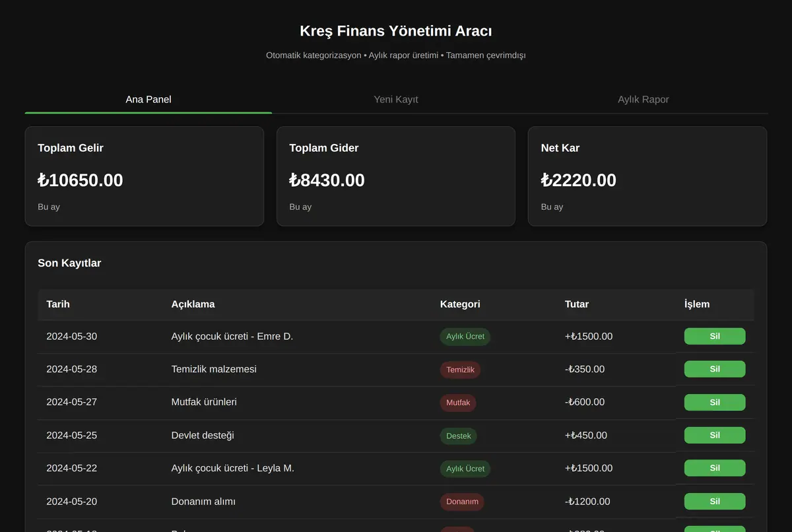Click the Aylık Ücret badge in Leyla M. row

tap(465, 469)
